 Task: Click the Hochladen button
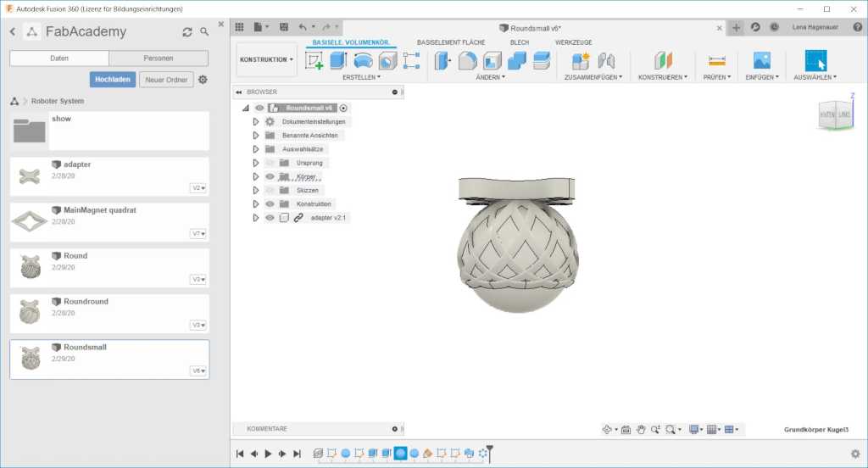pos(113,79)
